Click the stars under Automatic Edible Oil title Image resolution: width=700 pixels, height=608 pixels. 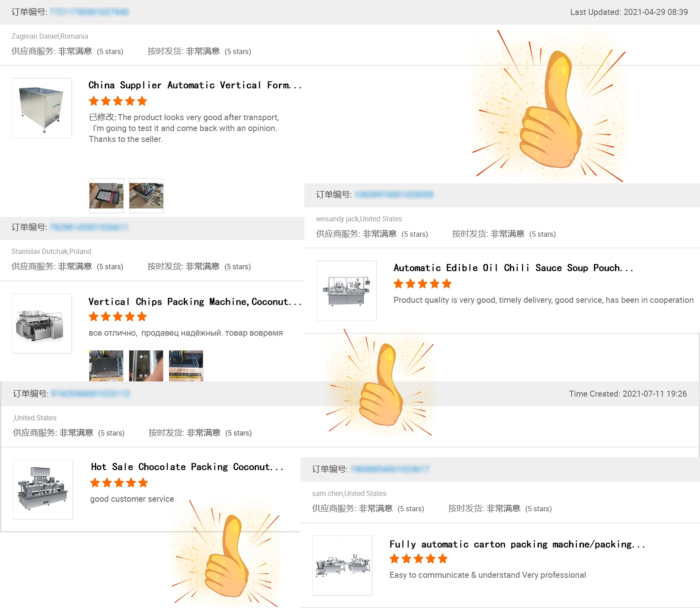click(422, 284)
